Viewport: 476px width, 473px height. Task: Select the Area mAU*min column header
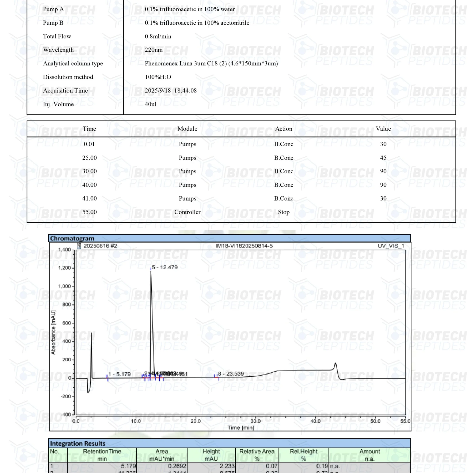162,455
